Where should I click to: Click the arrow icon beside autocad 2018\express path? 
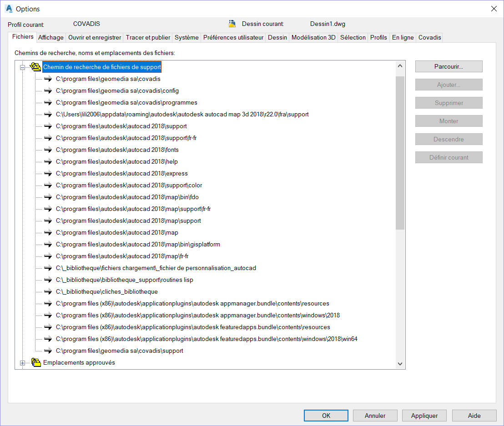(x=48, y=174)
